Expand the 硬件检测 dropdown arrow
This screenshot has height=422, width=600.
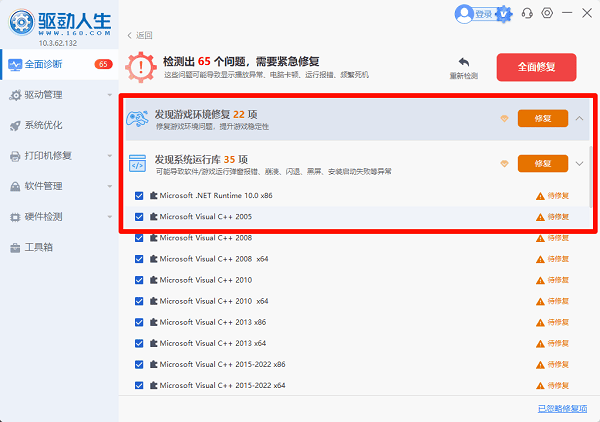click(x=110, y=217)
